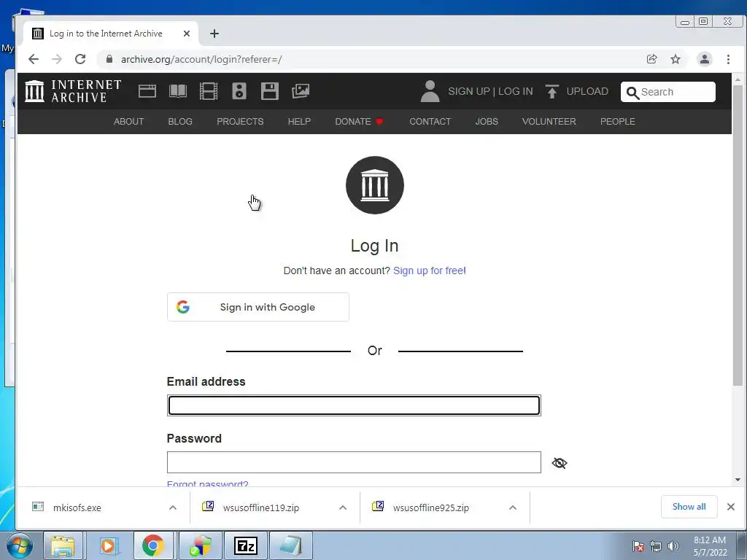This screenshot has width=747, height=560.
Task: Click Show all downloads button
Action: coord(689,507)
